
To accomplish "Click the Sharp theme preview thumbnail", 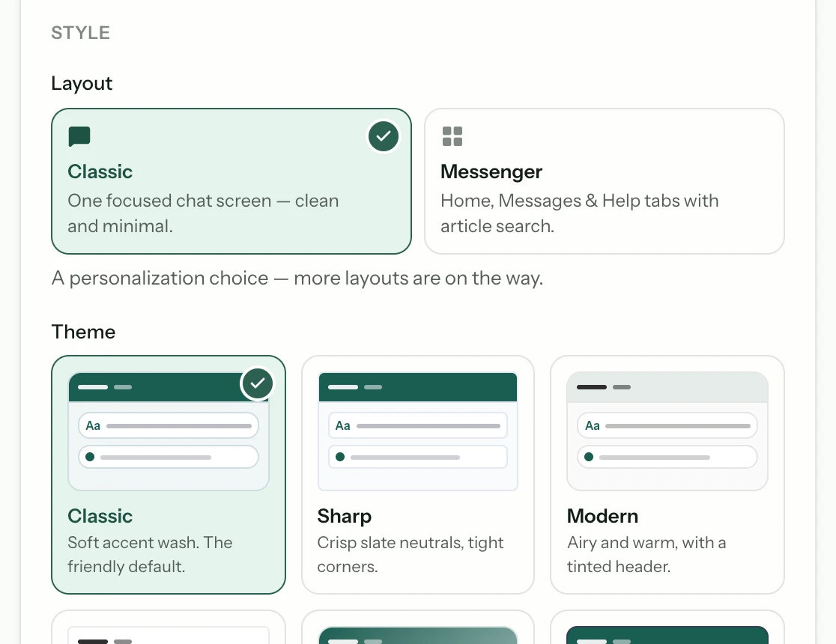I will point(418,431).
